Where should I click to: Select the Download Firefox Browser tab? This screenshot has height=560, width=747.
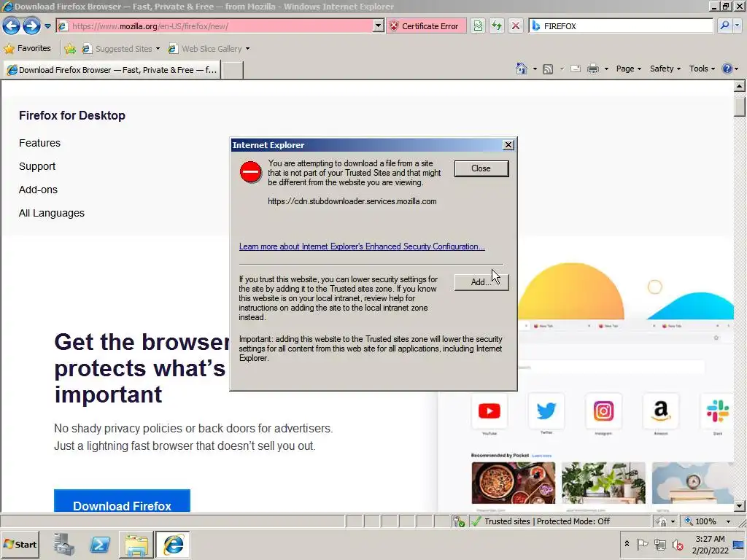tap(112, 70)
